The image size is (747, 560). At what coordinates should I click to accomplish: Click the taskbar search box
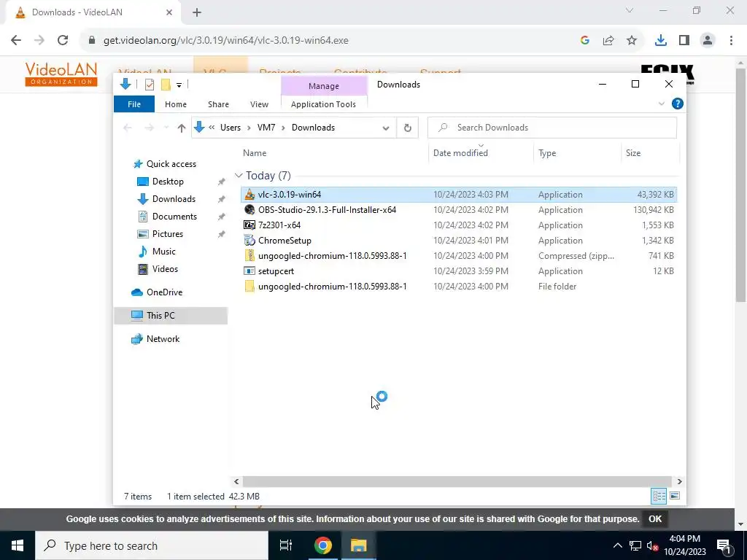pyautogui.click(x=152, y=545)
